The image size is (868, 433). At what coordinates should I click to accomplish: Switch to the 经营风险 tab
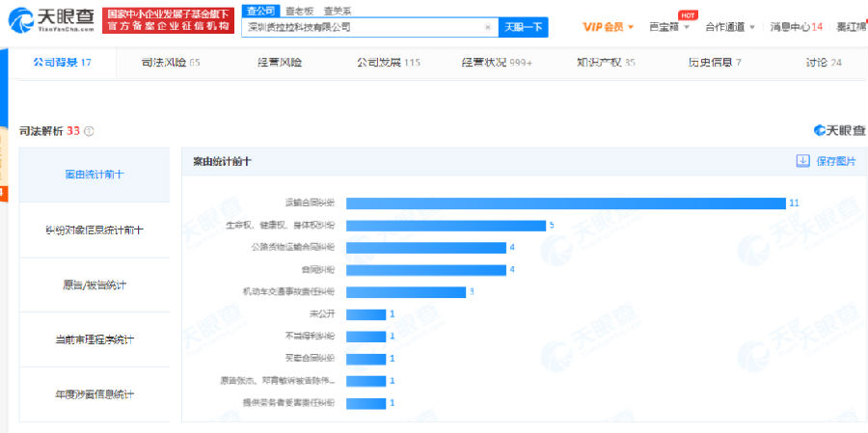tap(280, 63)
